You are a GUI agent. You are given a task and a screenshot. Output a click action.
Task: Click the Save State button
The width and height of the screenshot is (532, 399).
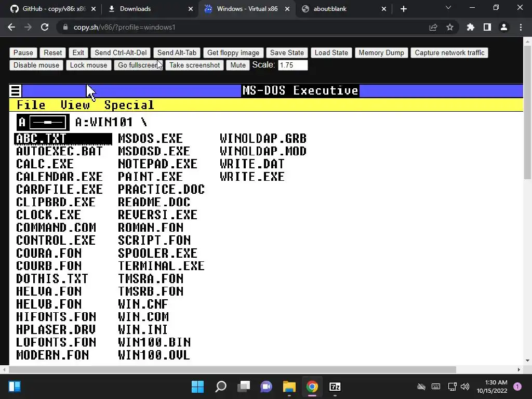pos(287,52)
